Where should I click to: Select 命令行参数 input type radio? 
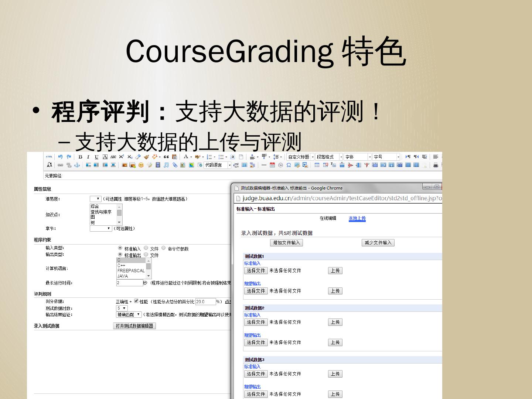point(164,248)
